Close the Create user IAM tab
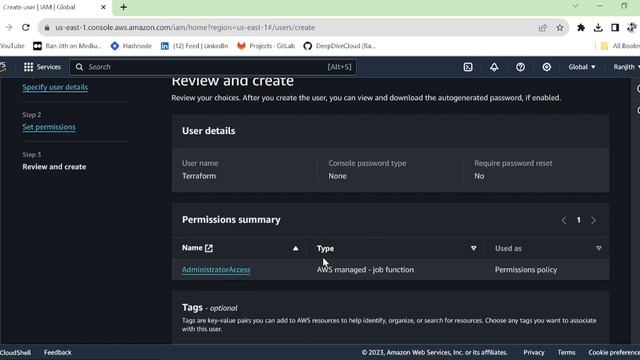Viewport: 640px width, 360px height. pos(103,7)
